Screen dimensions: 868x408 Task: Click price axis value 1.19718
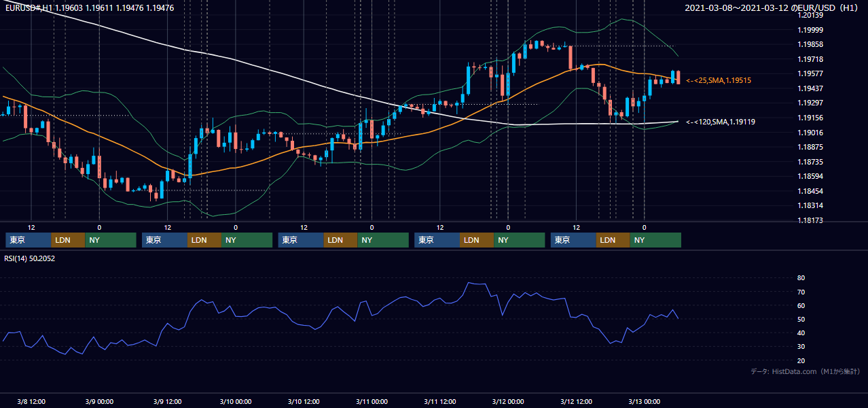click(x=810, y=59)
